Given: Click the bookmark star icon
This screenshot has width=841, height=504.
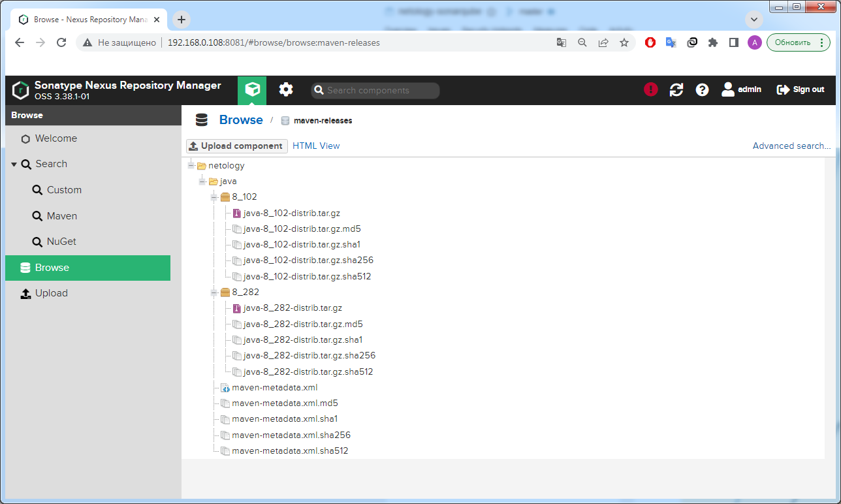Looking at the screenshot, I should coord(624,42).
